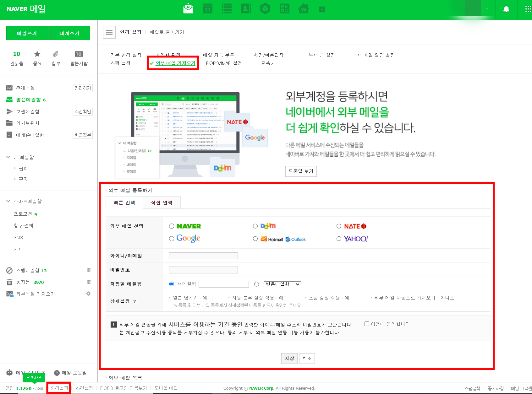The height and width of the screenshot is (394, 532).
Task: Collapse the 스마트메일함 section
Action: [x=8, y=201]
